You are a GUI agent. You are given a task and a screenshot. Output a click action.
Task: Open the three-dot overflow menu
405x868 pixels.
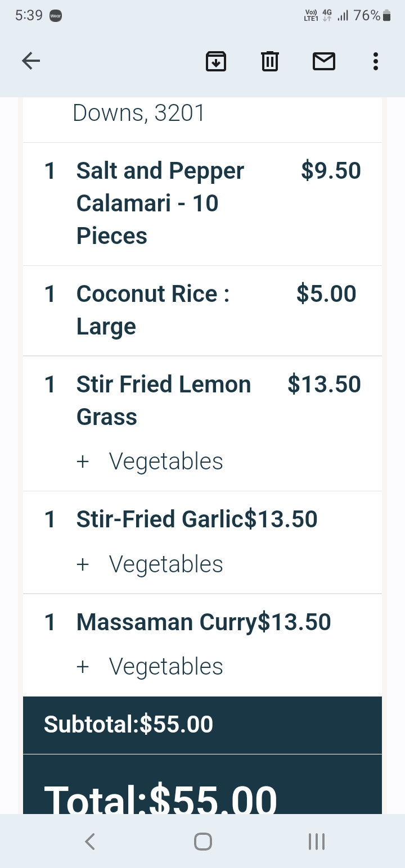375,61
